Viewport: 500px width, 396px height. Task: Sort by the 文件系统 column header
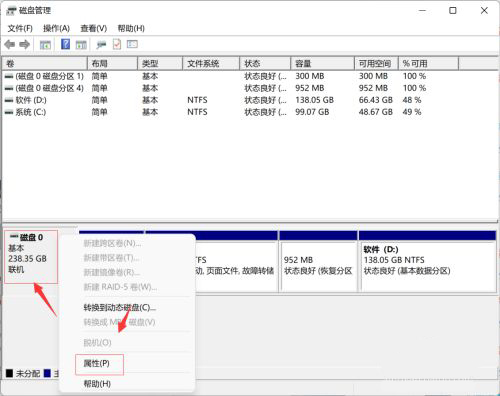pyautogui.click(x=211, y=63)
